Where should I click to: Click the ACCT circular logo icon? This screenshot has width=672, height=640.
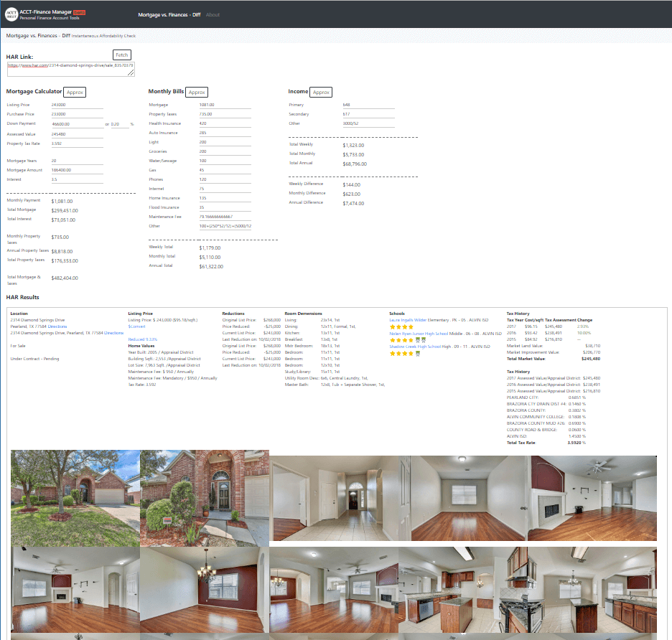coord(11,14)
